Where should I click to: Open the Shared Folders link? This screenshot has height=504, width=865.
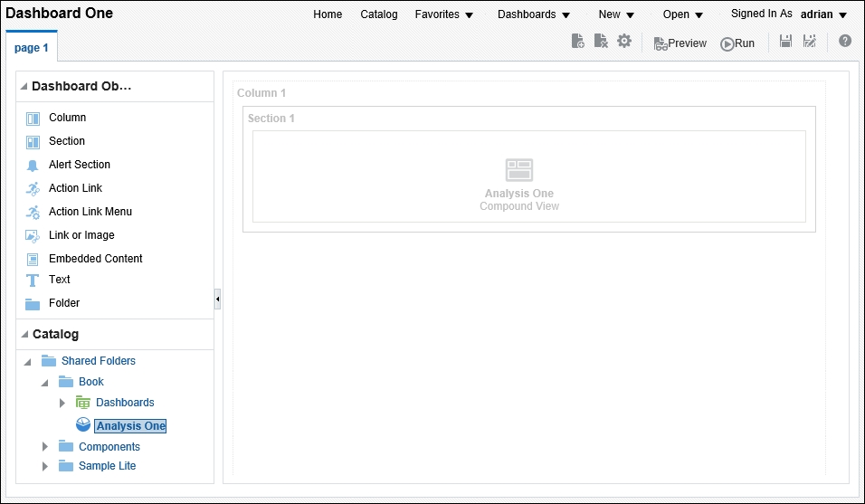[x=99, y=361]
